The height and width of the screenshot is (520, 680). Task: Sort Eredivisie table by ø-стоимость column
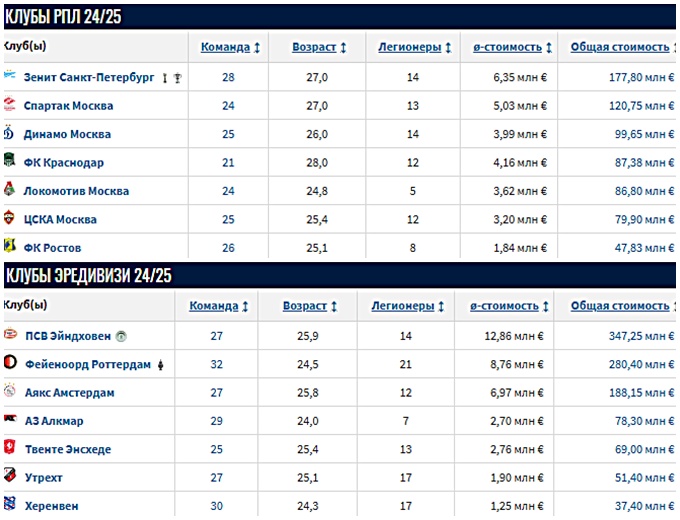pos(509,306)
